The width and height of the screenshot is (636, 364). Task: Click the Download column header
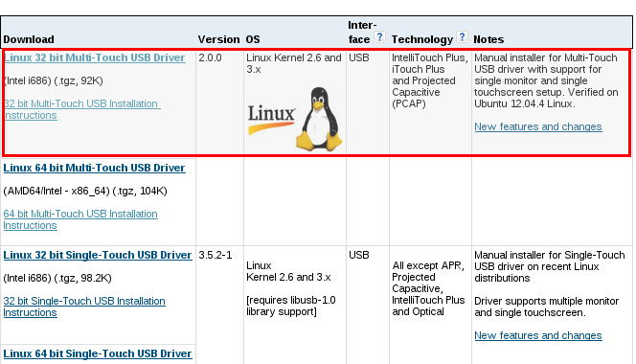pyautogui.click(x=29, y=39)
